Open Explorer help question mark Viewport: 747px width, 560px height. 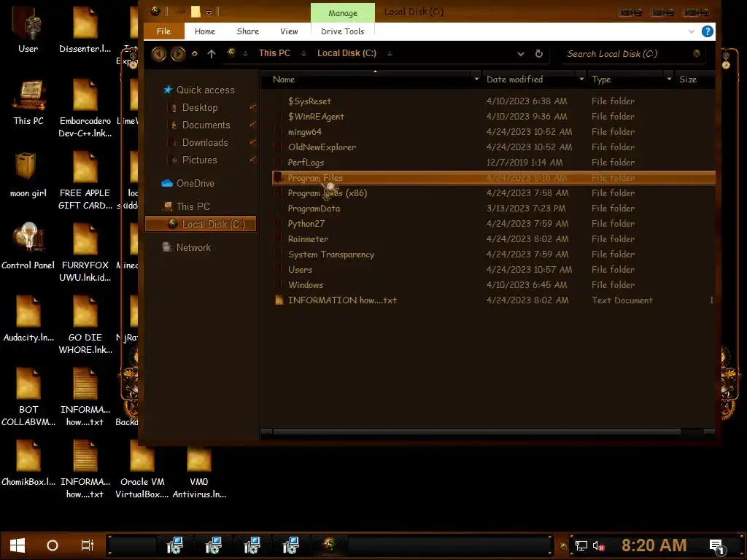click(x=708, y=31)
